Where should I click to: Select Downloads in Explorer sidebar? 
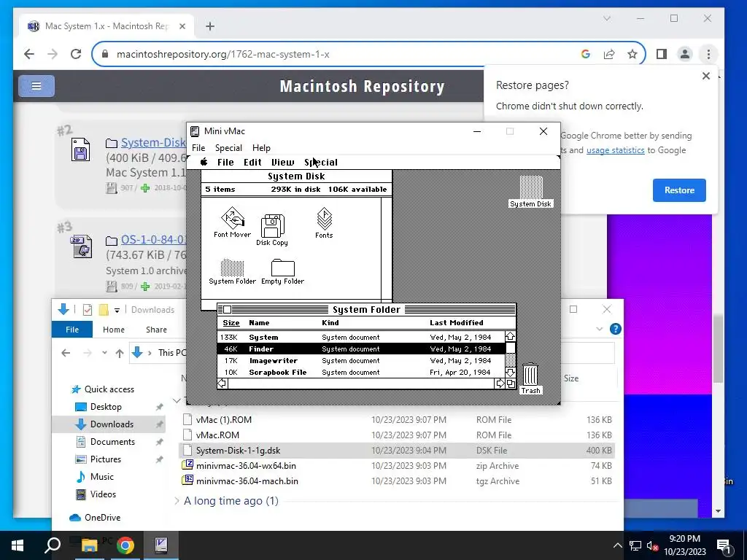[x=112, y=424]
